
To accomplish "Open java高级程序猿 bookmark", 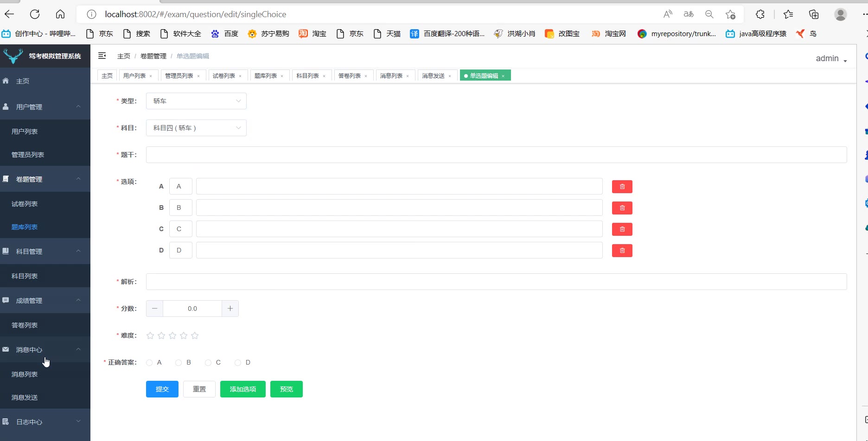I will click(756, 33).
